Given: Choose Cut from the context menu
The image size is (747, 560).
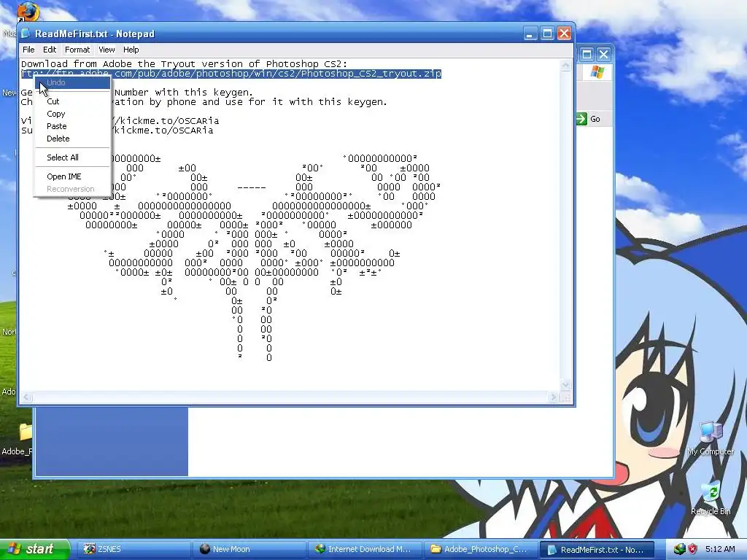Looking at the screenshot, I should [x=72, y=101].
